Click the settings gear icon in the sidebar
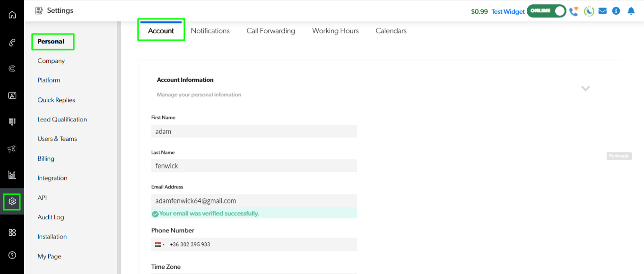Image resolution: width=644 pixels, height=274 pixels. (x=12, y=202)
